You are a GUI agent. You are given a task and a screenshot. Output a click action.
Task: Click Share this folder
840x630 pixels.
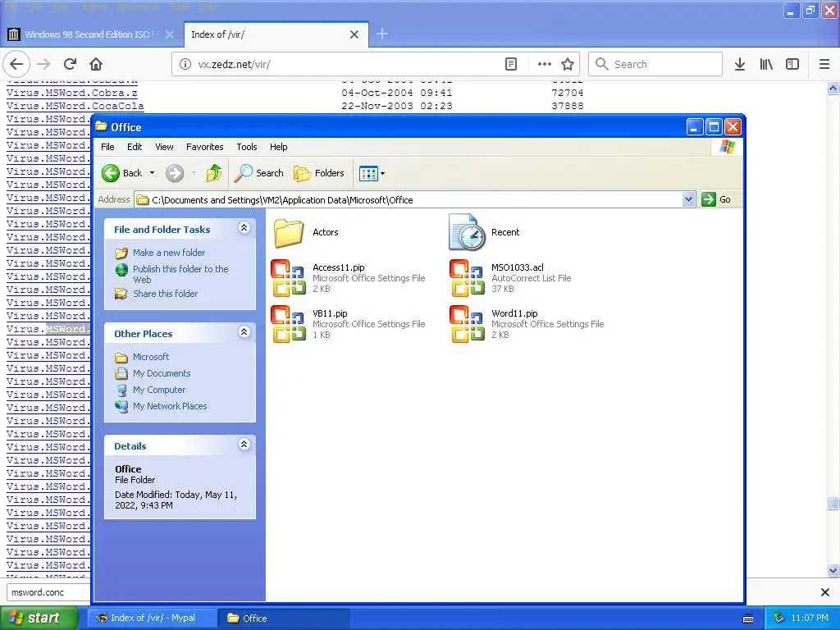point(165,294)
